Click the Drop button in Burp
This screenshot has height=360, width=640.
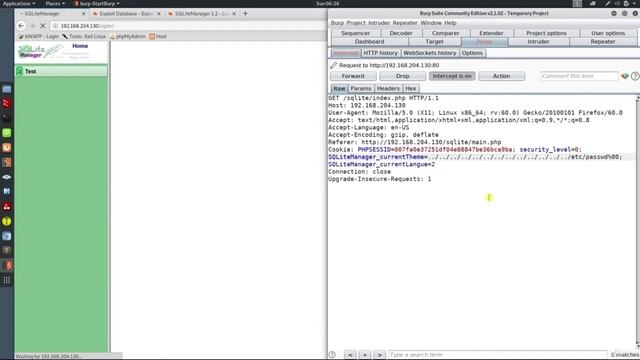402,76
